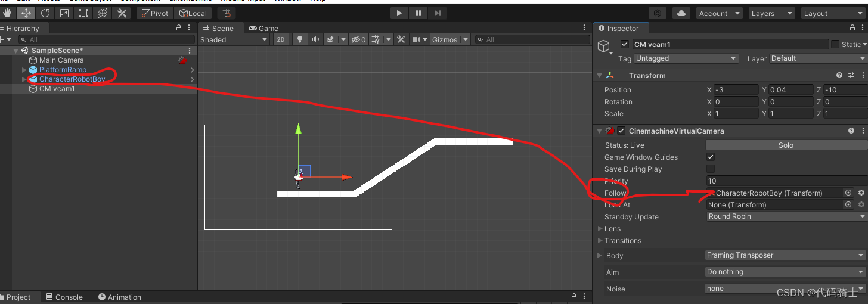This screenshot has height=304, width=868.
Task: Open CinemachineVirtualCamera help icon
Action: click(851, 131)
